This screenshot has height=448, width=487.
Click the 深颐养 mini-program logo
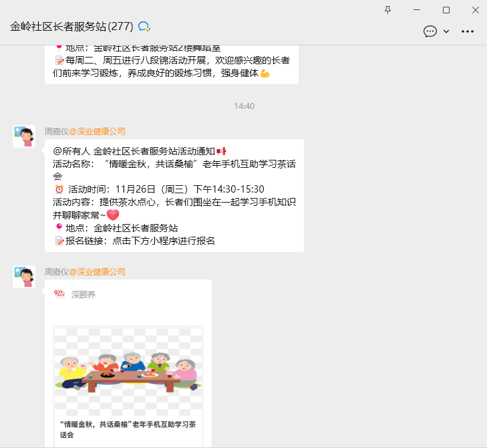[x=59, y=294]
